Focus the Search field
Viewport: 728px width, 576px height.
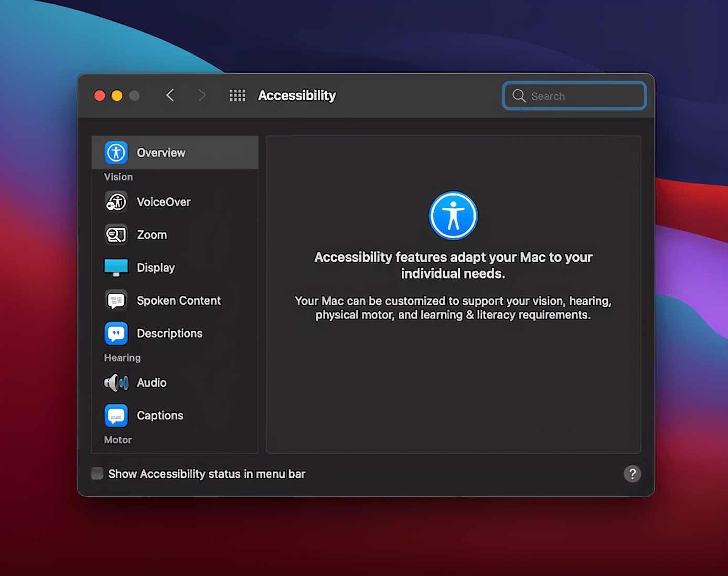[574, 95]
